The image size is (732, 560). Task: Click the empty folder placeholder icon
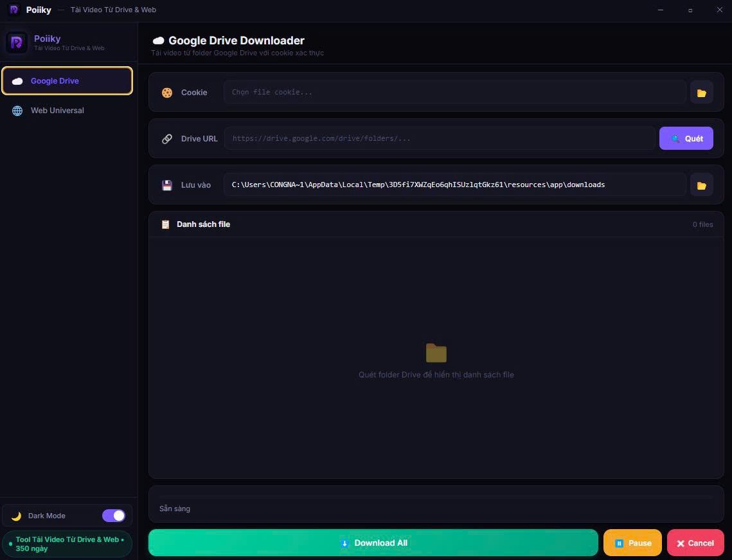[x=436, y=353]
